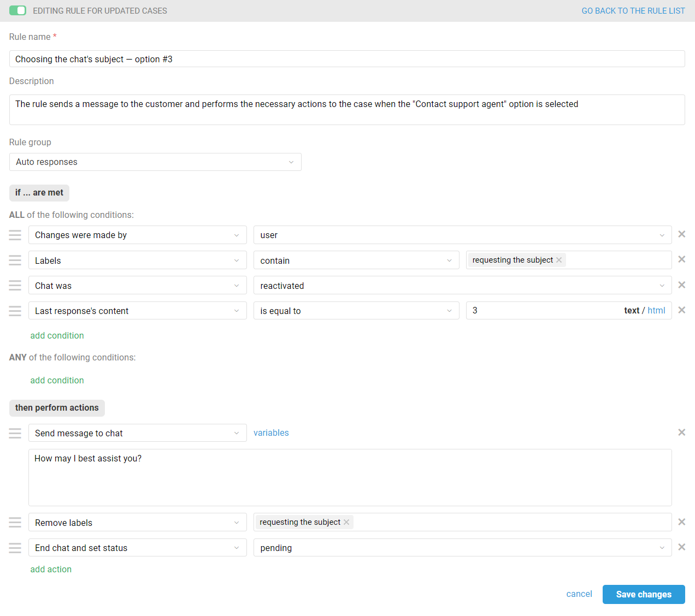Open variables link for chat message
Image resolution: width=695 pixels, height=616 pixels.
click(271, 433)
